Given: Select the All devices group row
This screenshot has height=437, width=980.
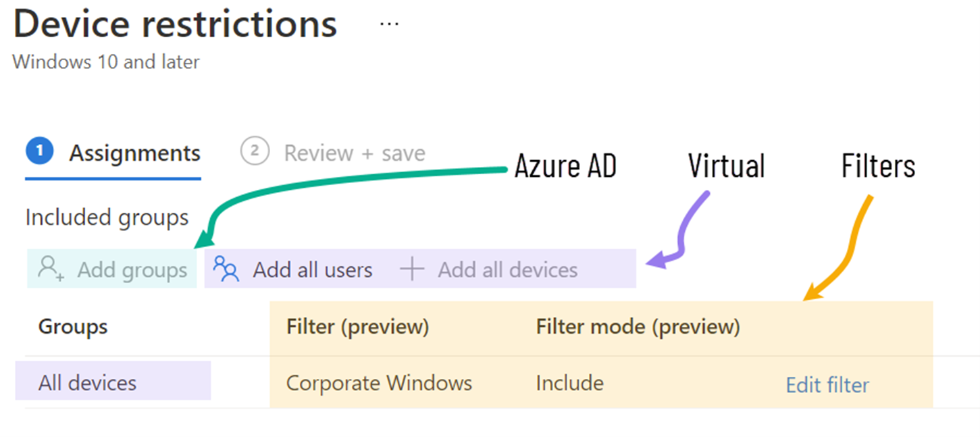Looking at the screenshot, I should (x=88, y=383).
